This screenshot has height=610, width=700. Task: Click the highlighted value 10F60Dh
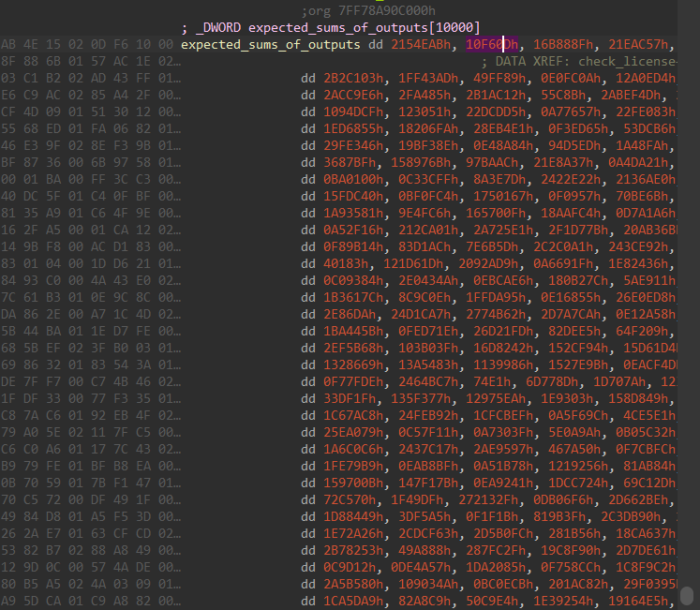pyautogui.click(x=492, y=44)
